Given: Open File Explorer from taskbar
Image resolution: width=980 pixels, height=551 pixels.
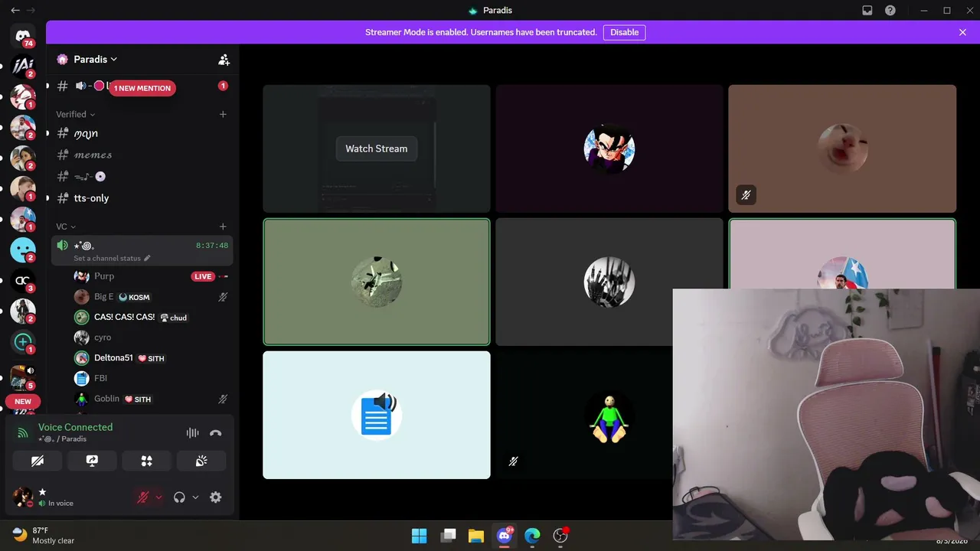Looking at the screenshot, I should point(476,536).
